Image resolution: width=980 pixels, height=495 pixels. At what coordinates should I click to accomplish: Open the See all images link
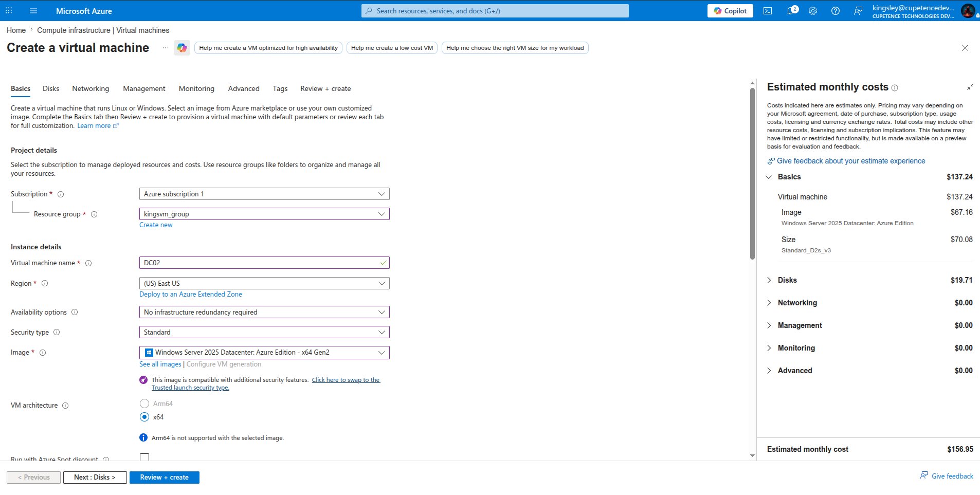click(160, 364)
